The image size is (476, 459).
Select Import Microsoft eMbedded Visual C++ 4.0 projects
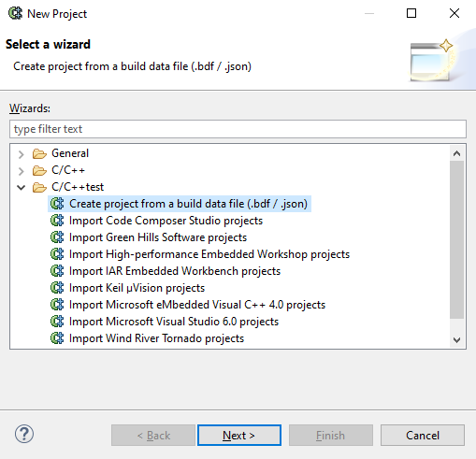197,305
